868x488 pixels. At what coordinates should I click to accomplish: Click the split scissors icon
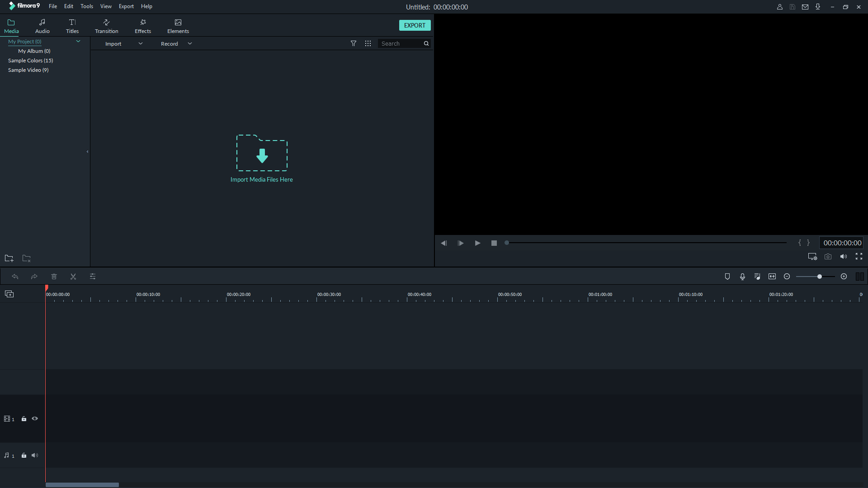coord(73,277)
